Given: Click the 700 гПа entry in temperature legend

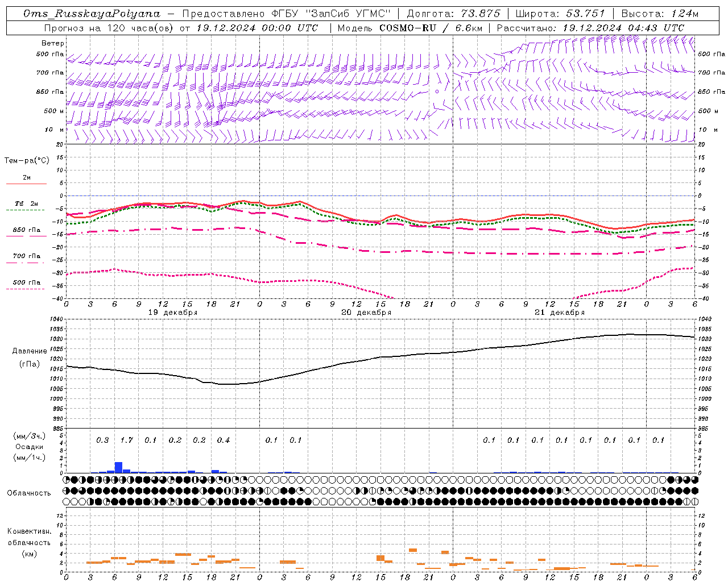Looking at the screenshot, I should [27, 256].
